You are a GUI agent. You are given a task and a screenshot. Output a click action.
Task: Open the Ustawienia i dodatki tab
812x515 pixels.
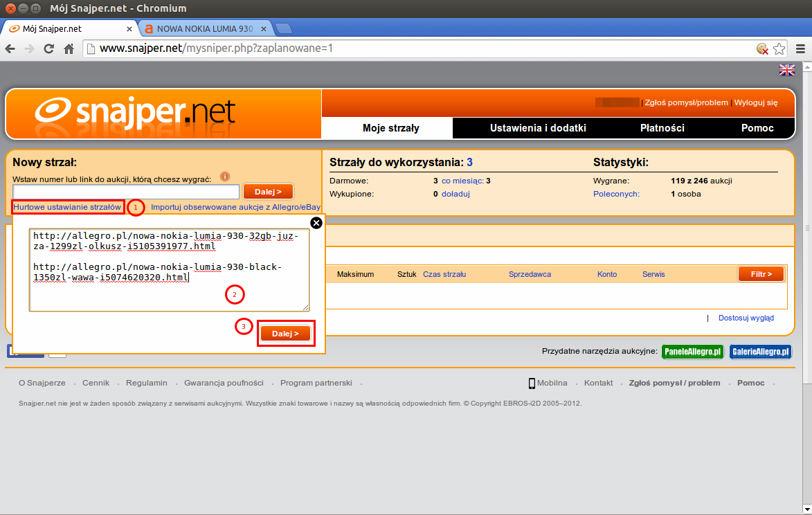coord(538,128)
